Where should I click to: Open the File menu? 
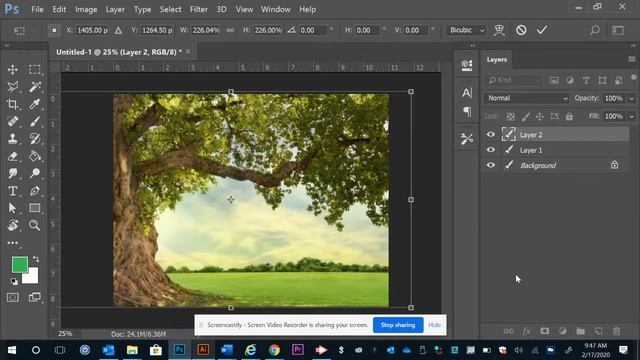pos(37,9)
